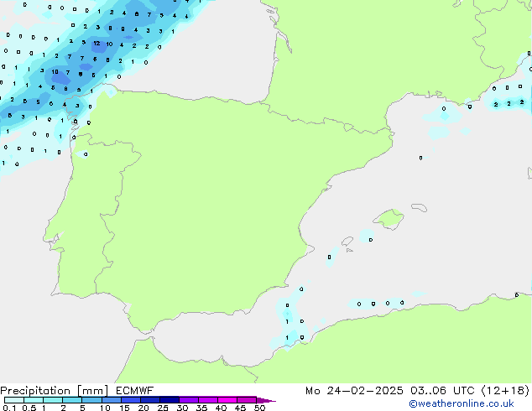The image size is (532, 411).
Task: Click the above-50 arrow tip of legend
Action: pos(266,400)
